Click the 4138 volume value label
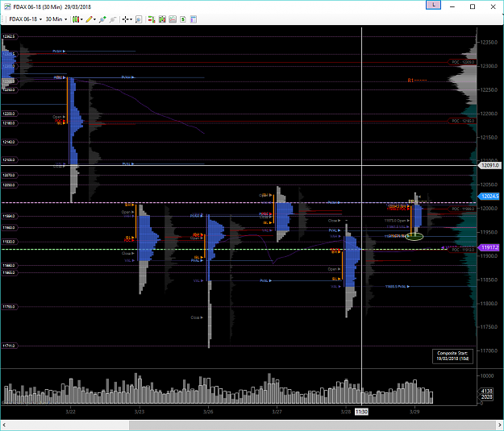 486,392
